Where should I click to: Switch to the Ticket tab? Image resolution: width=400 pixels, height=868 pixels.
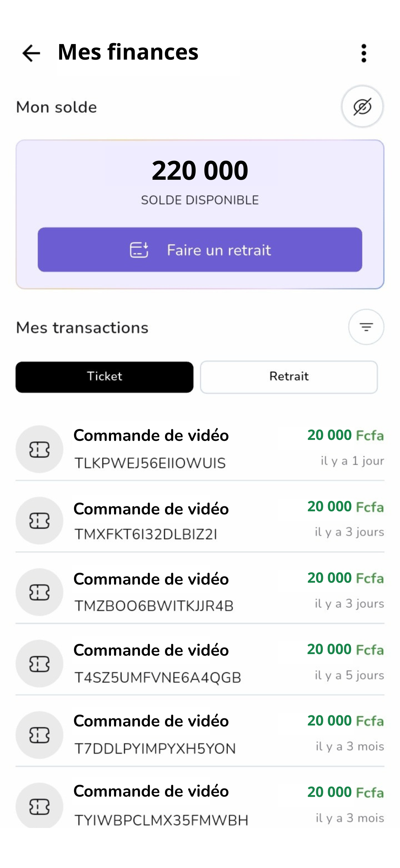(x=104, y=377)
